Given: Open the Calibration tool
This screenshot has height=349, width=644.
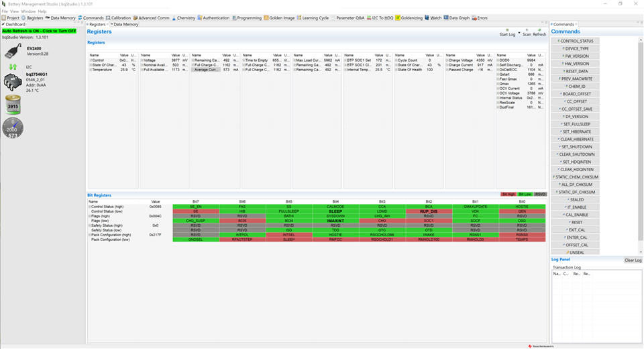Looking at the screenshot, I should point(118,18).
